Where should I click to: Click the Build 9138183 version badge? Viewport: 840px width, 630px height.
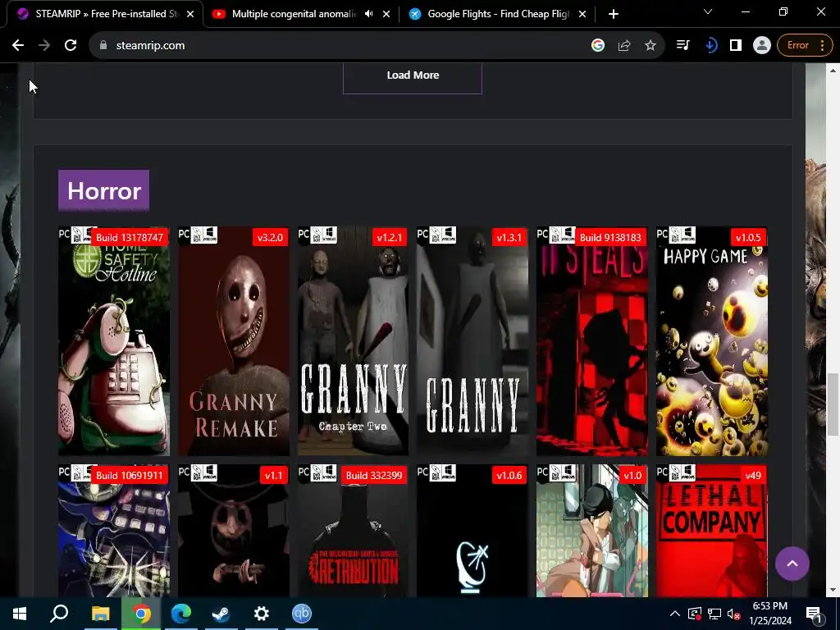coord(610,237)
